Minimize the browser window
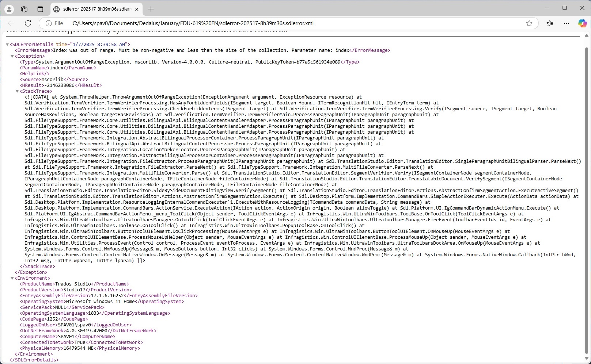591x364 pixels. [x=547, y=8]
